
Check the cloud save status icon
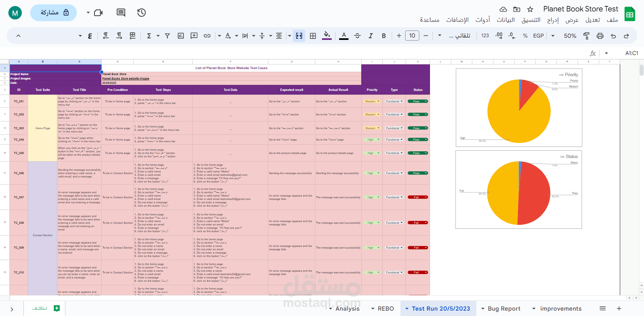(503, 9)
